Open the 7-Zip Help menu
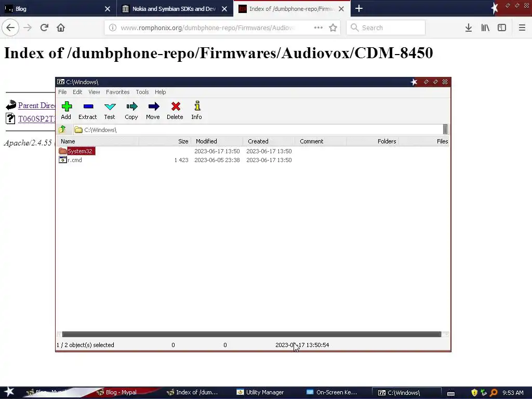Screen dimensions: 532x399 click(160, 92)
